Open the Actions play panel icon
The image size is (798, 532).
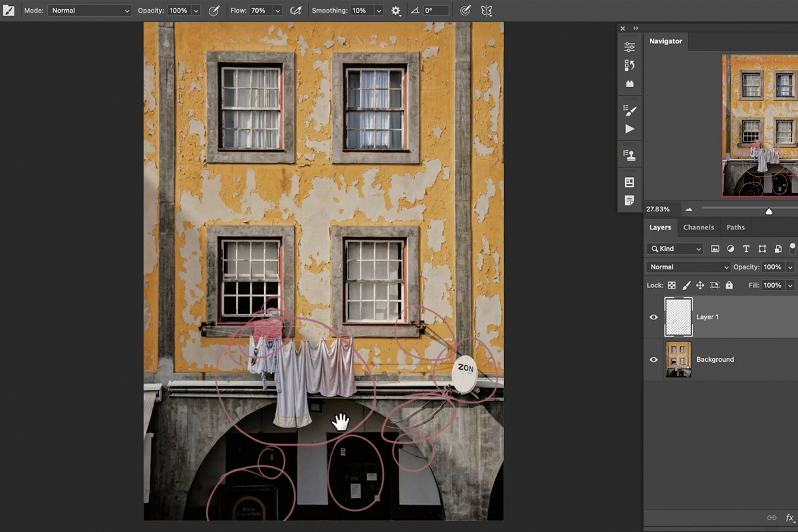tap(630, 128)
